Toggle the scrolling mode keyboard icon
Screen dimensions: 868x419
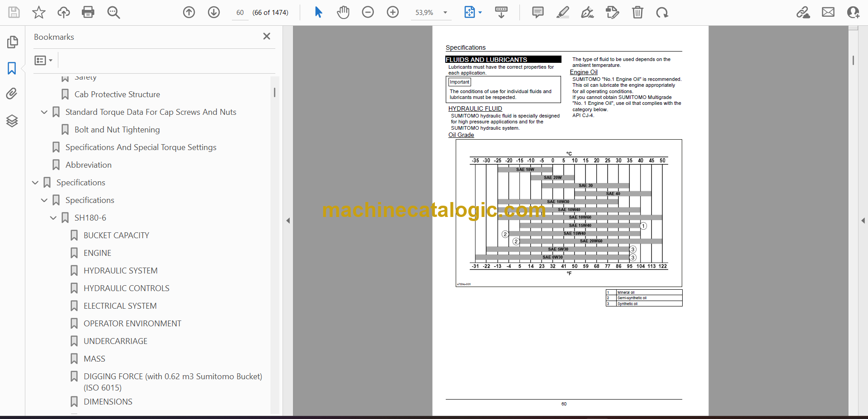(501, 12)
